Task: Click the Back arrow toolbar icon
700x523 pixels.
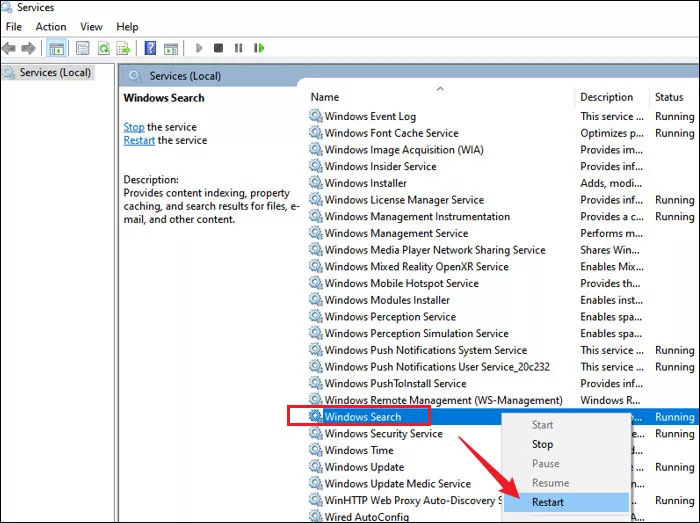Action: (9, 48)
